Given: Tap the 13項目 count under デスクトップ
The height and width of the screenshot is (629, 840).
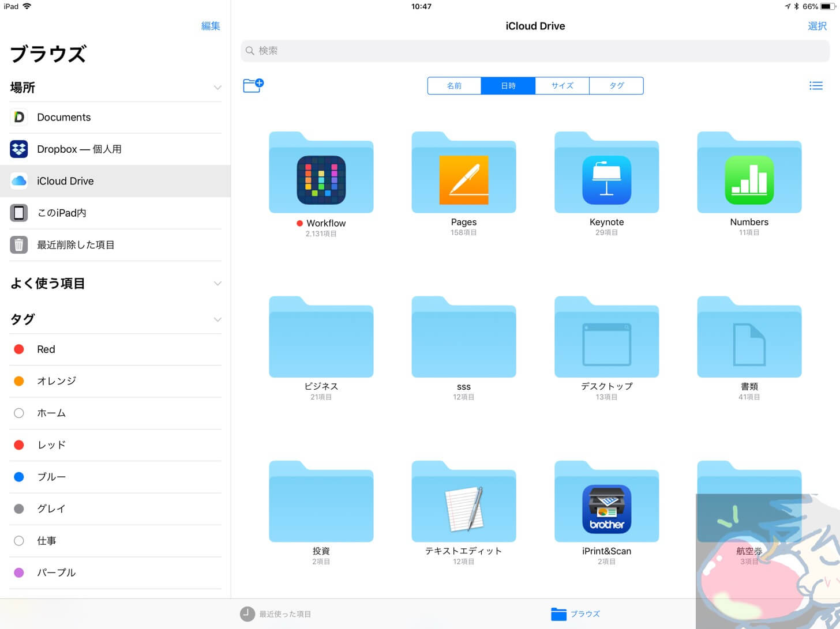Looking at the screenshot, I should coord(606,397).
